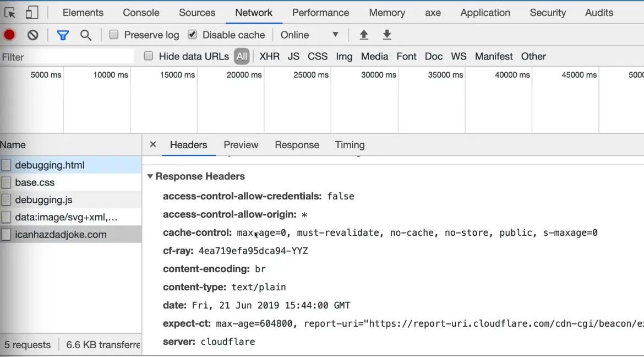Stop recording with the red record button

(x=9, y=35)
